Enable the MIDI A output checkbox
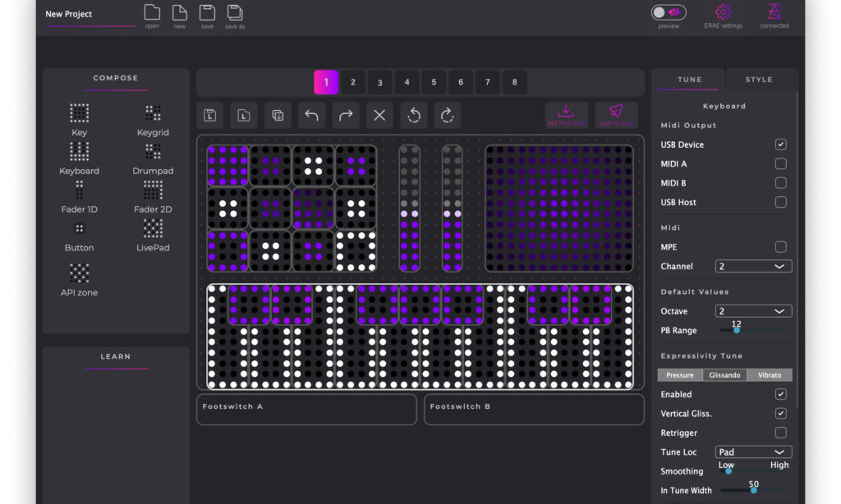The image size is (841, 504). (780, 164)
